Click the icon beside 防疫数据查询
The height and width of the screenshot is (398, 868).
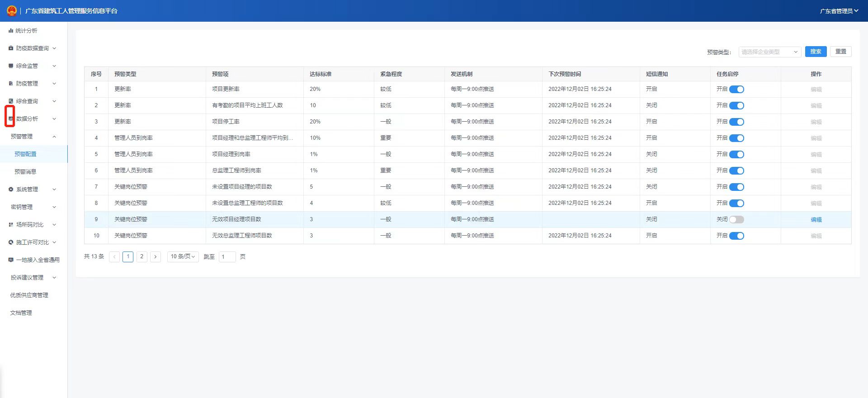[11, 48]
